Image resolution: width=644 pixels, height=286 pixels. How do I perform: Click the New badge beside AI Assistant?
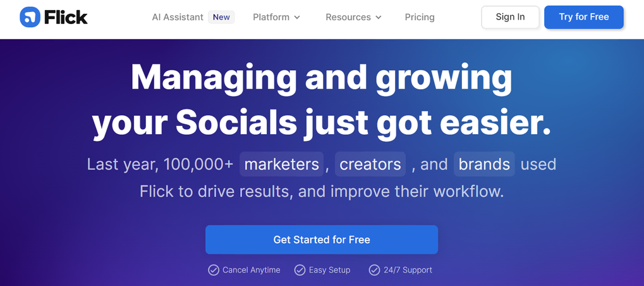221,17
